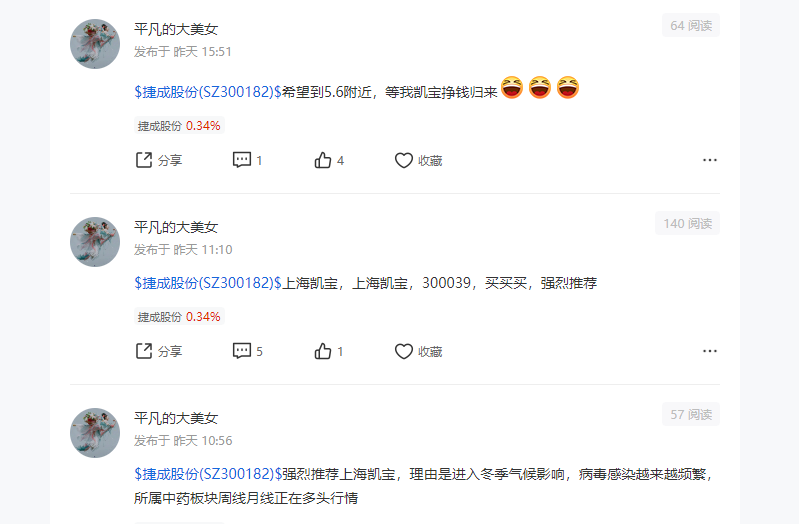Click the 捷成股份 0.34% stock tag under the 15:51 post
799x524 pixels.
click(179, 125)
